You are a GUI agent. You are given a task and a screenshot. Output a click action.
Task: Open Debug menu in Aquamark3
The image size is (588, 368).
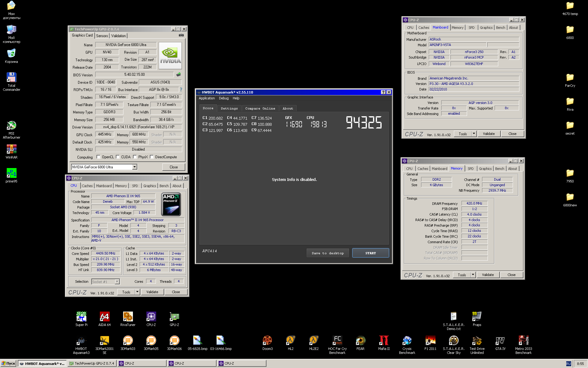pyautogui.click(x=224, y=98)
